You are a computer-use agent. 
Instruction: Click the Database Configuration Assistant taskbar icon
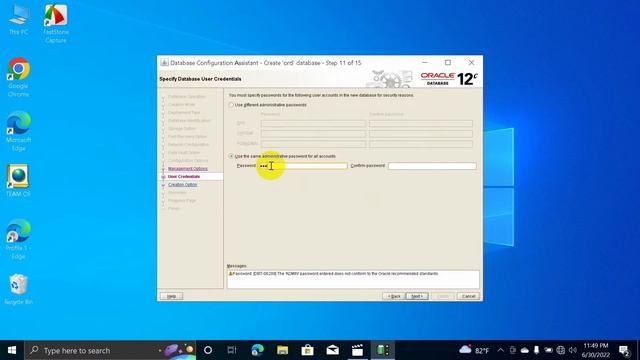click(382, 350)
